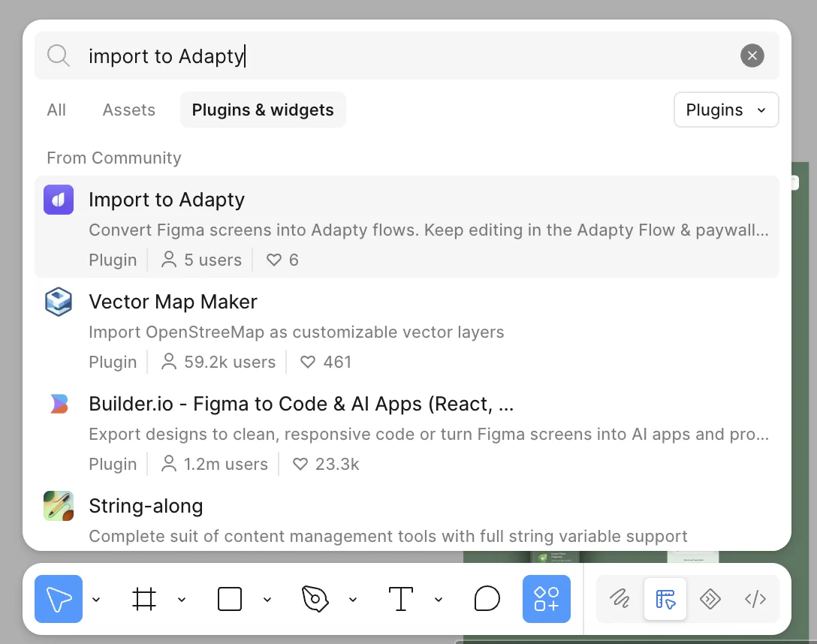This screenshot has width=817, height=644.
Task: Click the search magnifier icon
Action: coord(58,56)
